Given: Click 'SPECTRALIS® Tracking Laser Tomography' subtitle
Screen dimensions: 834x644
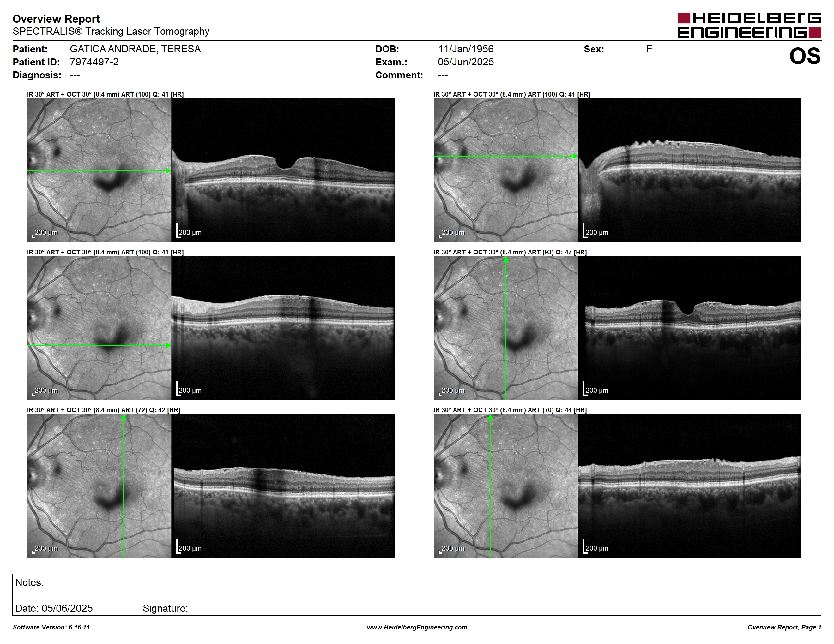Looking at the screenshot, I should coord(111,31).
